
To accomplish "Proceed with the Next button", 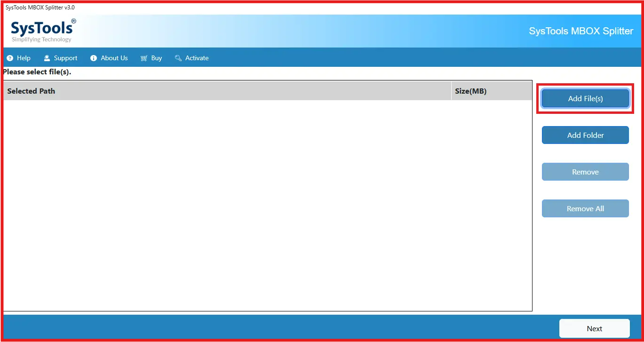I will [594, 328].
